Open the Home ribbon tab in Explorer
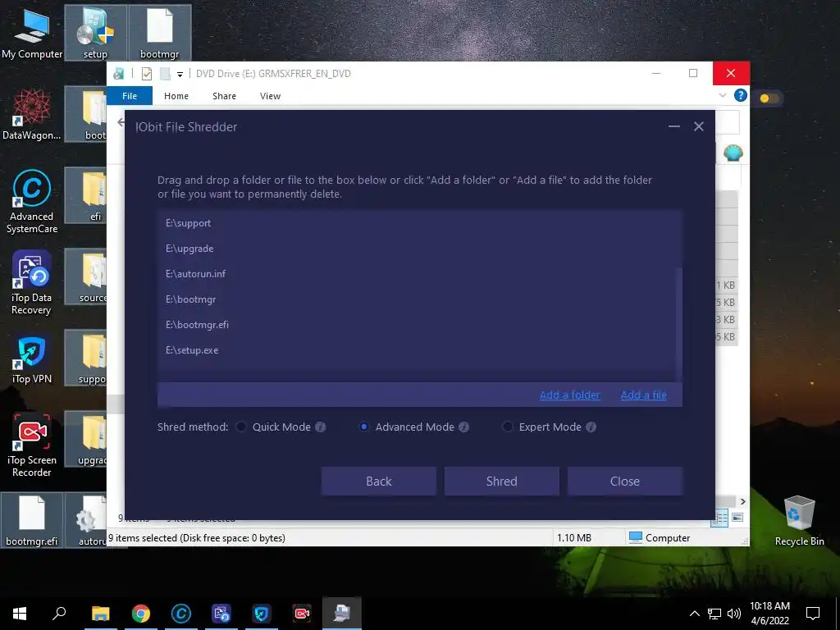 pyautogui.click(x=176, y=96)
